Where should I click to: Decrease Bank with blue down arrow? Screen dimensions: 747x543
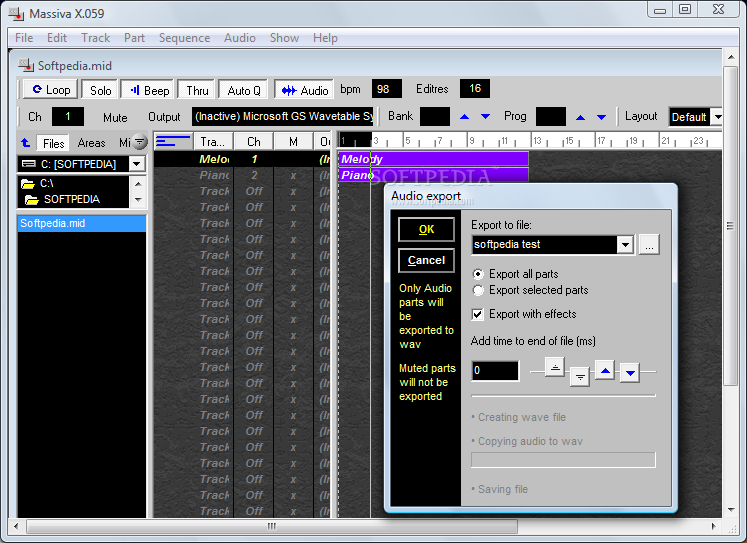485,117
